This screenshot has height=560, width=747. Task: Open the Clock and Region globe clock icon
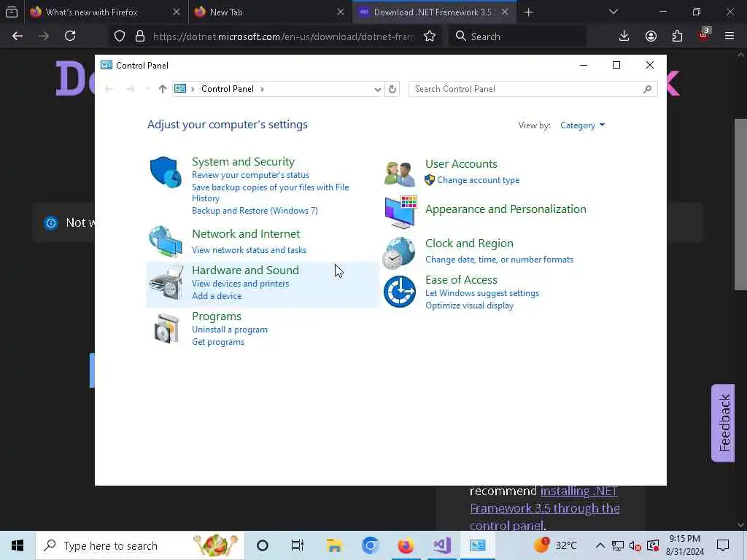tap(399, 253)
